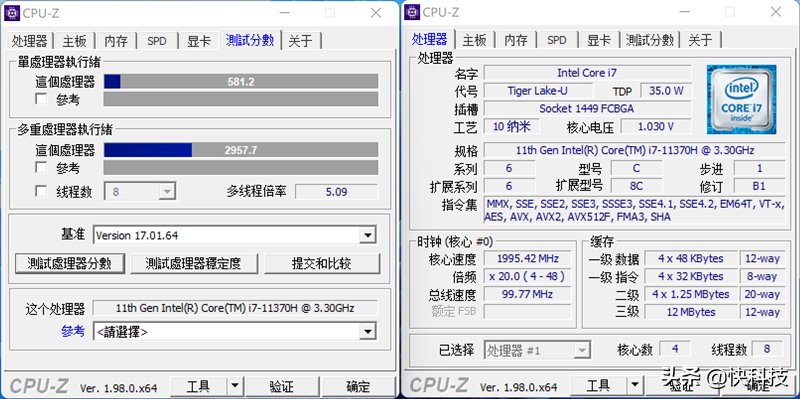Open 关于 tab in left window

[x=300, y=41]
